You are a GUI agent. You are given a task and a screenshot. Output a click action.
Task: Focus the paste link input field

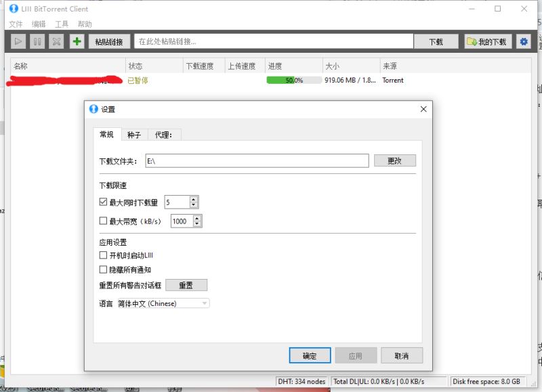[x=274, y=41]
